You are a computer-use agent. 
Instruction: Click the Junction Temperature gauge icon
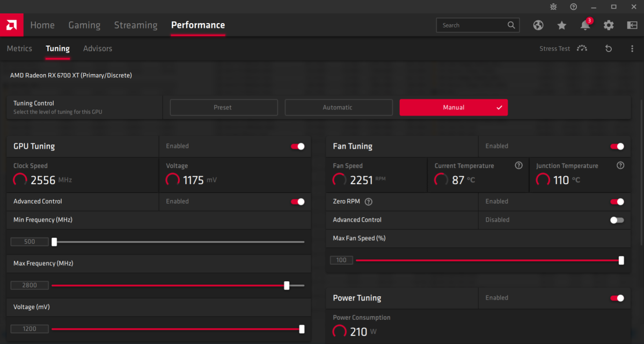pyautogui.click(x=543, y=180)
